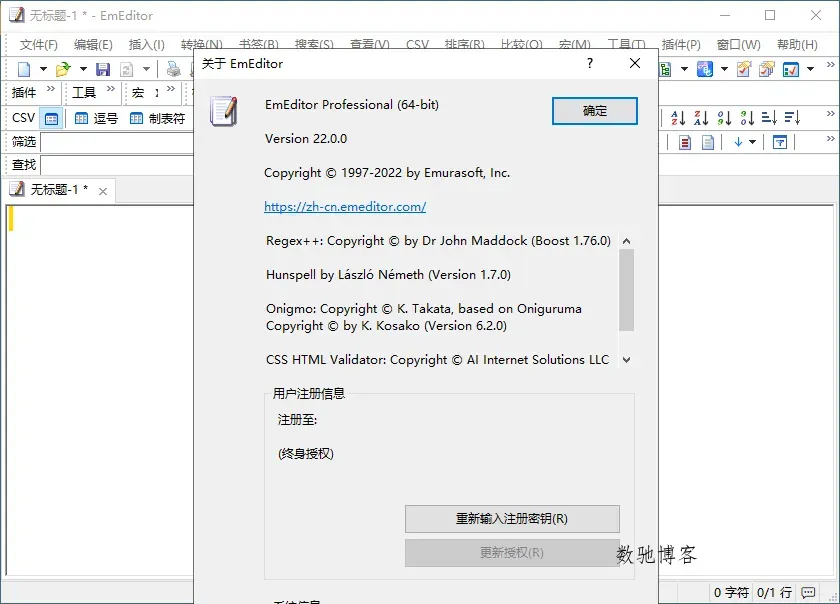Click the Sort 9 to 0 icon
Viewport: 840px width, 604px height.
[x=747, y=117]
